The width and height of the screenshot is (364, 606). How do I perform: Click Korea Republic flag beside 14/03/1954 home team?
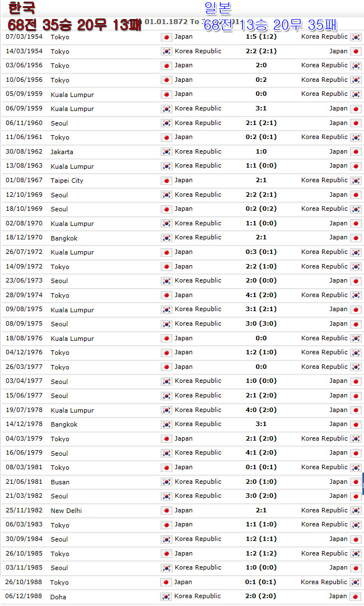(x=166, y=52)
